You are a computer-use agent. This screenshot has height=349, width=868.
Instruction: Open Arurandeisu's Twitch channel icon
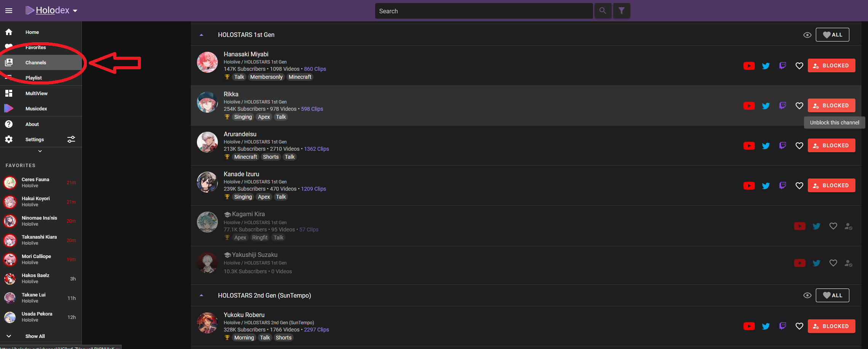[782, 145]
